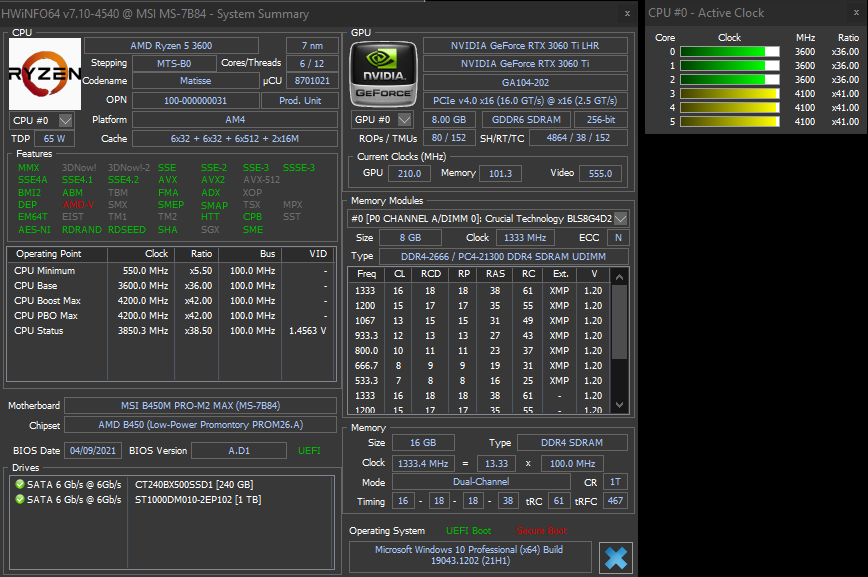This screenshot has width=868, height=577.
Task: Click the ECC N field
Action: (618, 238)
